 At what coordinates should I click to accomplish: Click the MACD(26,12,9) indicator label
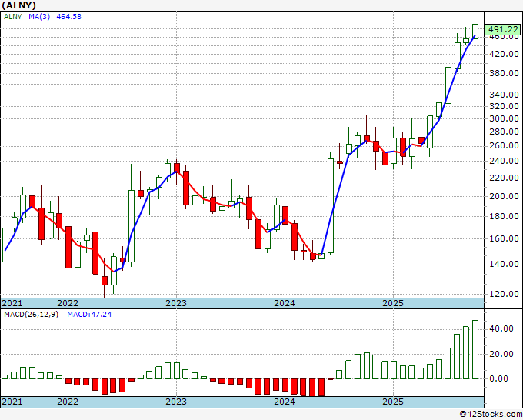pyautogui.click(x=31, y=315)
